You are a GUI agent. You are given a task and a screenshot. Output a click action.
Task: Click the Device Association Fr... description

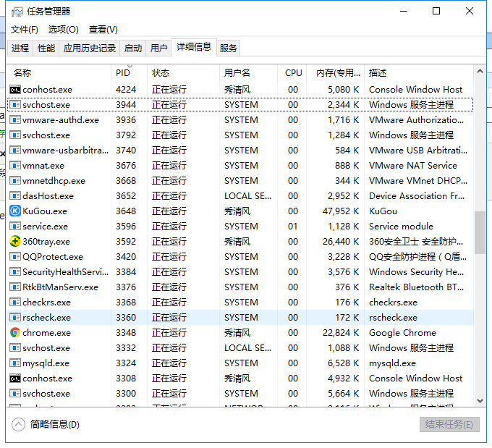pyautogui.click(x=417, y=196)
